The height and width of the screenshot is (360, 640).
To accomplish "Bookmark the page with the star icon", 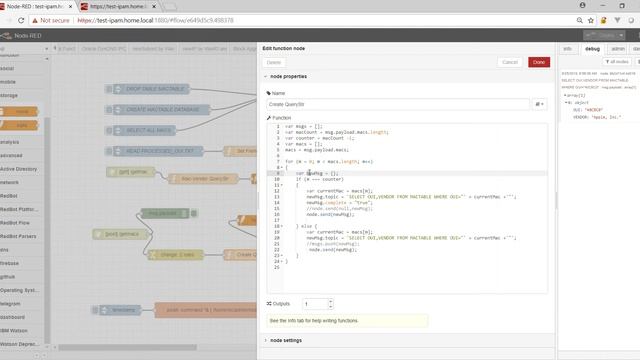I will pos(591,20).
